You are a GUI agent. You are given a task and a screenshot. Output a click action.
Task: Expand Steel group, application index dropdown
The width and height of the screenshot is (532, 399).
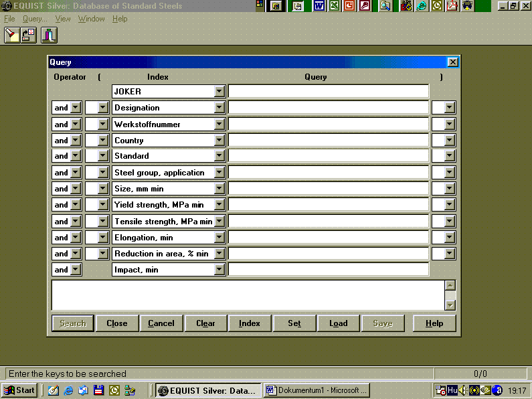(x=219, y=172)
